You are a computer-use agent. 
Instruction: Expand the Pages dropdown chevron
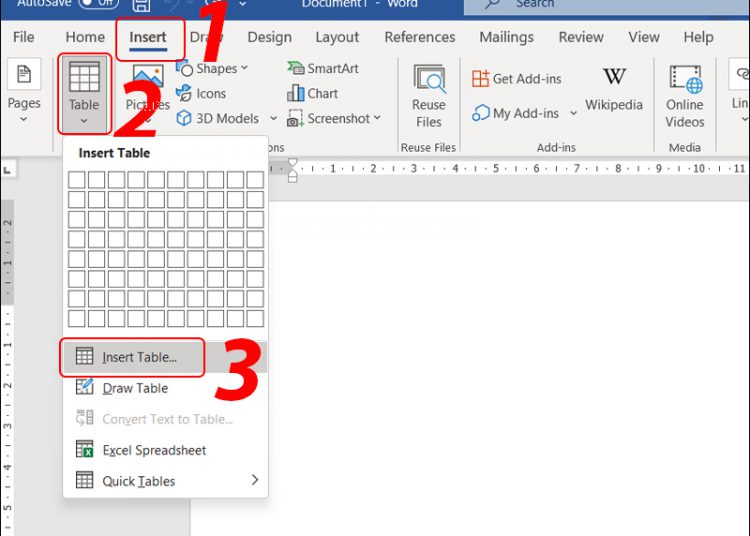coord(24,119)
